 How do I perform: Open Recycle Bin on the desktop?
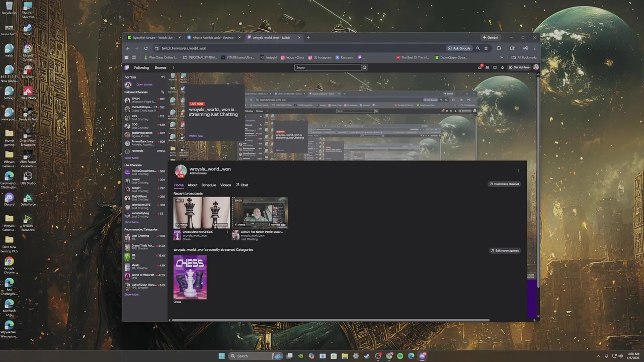click(9, 8)
